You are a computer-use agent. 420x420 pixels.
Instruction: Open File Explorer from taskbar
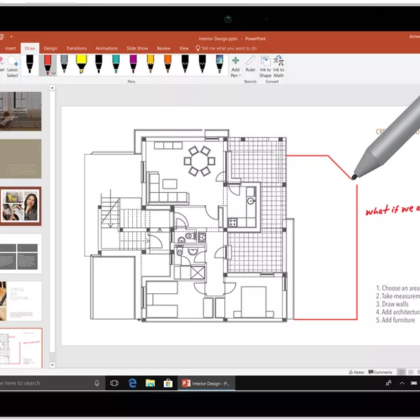[150, 383]
